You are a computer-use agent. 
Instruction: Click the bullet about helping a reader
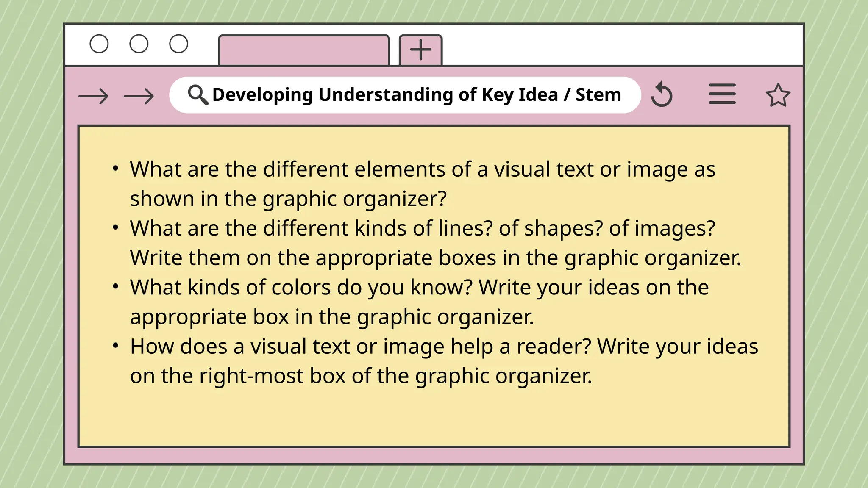click(x=443, y=347)
